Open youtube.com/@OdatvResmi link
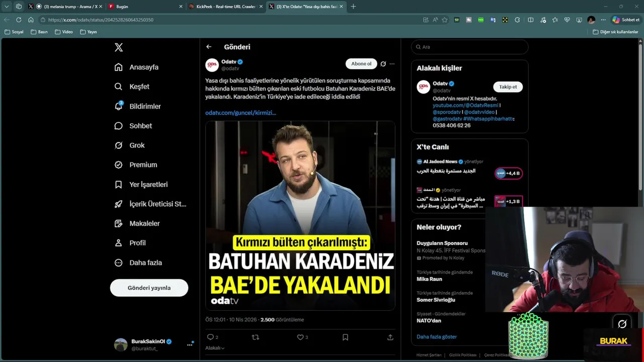This screenshot has height=362, width=644. pos(465,106)
